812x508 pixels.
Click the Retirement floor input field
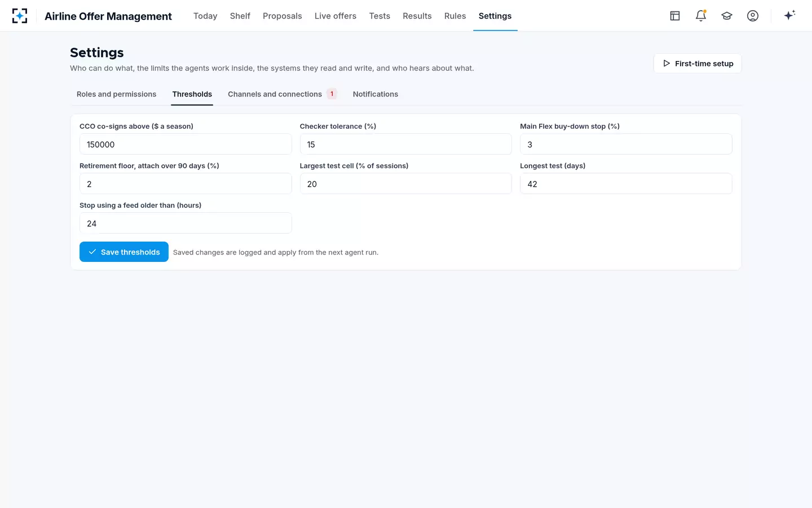pos(186,183)
